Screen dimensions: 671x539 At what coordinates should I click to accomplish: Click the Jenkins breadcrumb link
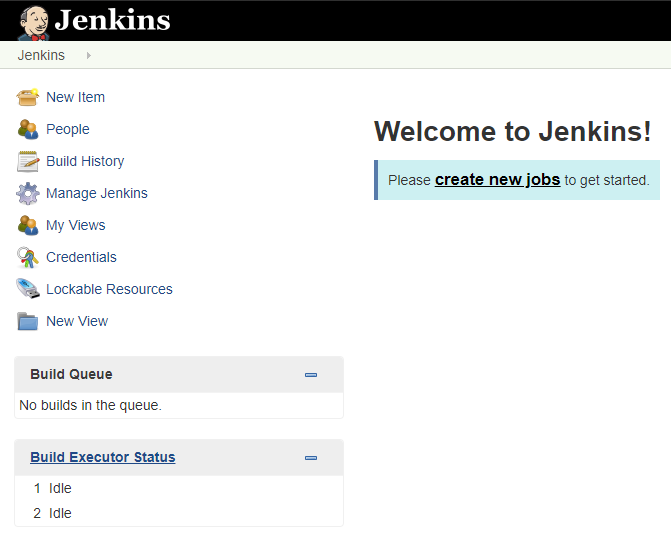click(x=41, y=55)
